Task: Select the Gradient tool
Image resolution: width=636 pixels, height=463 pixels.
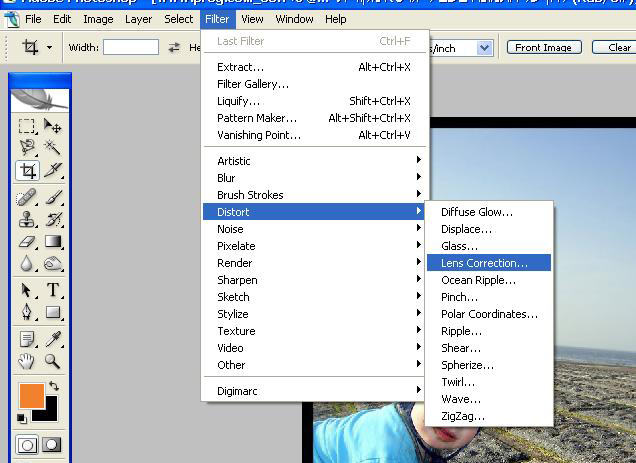Action: (53, 242)
